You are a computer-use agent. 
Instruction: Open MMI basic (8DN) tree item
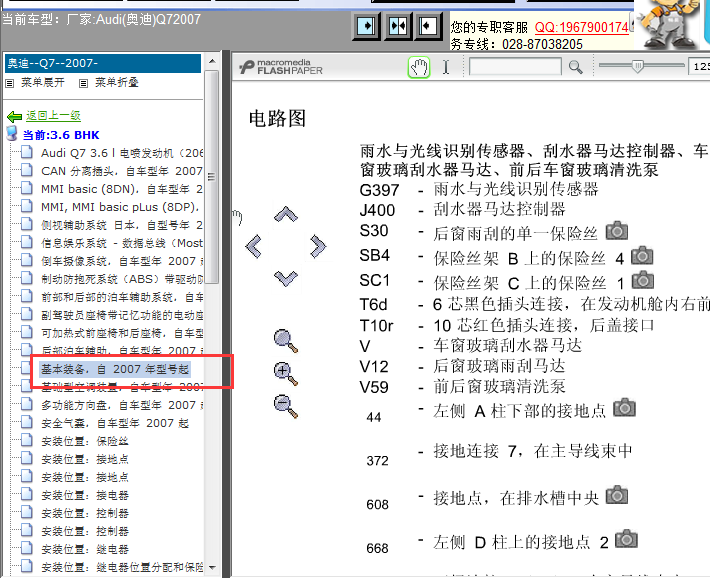[x=122, y=189]
